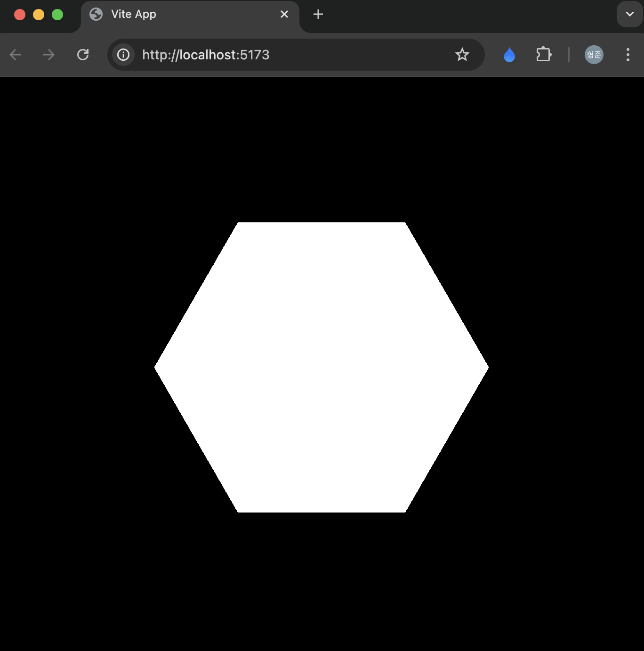Minimize the window with the yellow button
Viewport: 644px width, 651px height.
coord(39,15)
